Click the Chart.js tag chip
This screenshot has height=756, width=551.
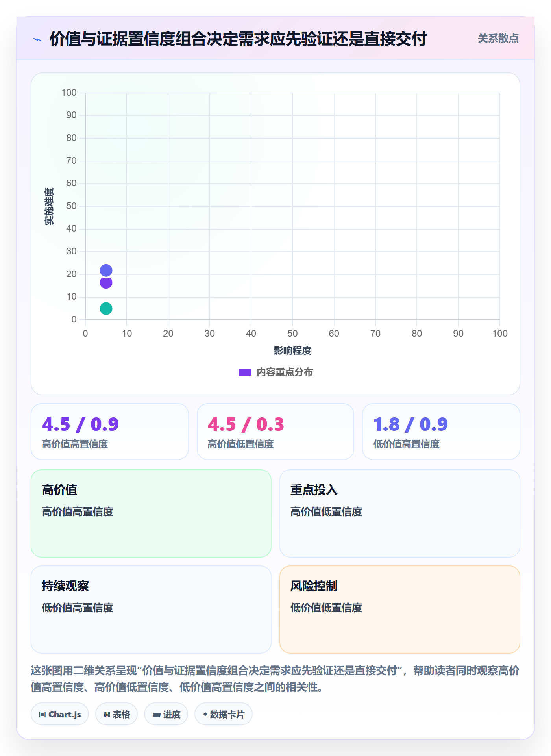60,714
